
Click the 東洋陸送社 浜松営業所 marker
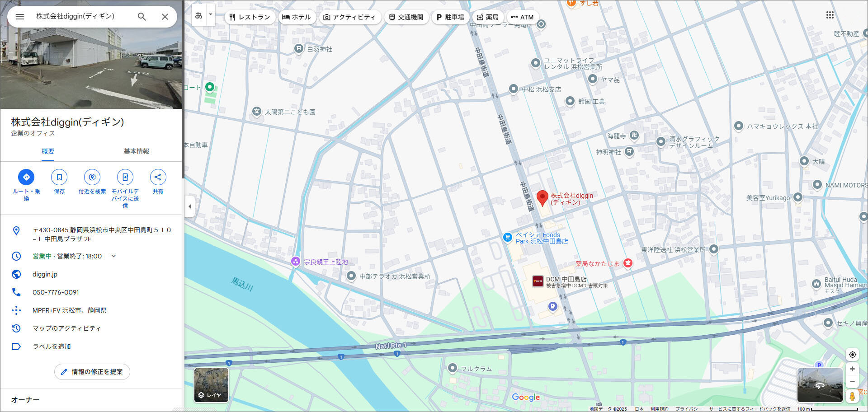point(714,248)
